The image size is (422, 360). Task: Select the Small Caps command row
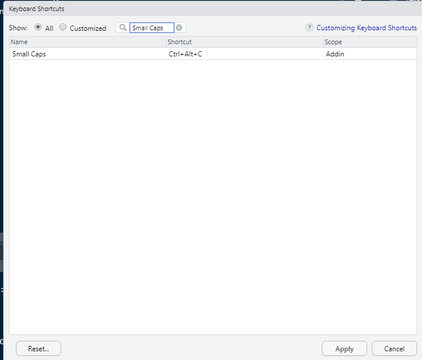[x=213, y=54]
